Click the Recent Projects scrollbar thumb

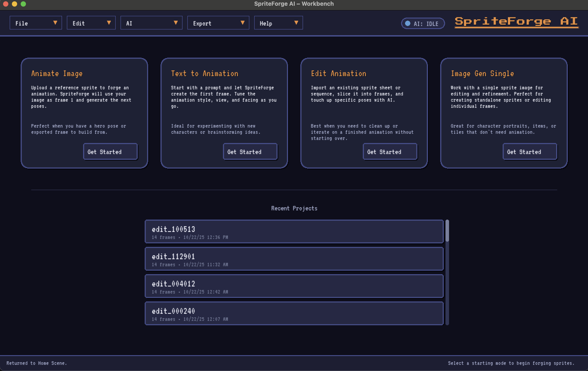(x=447, y=230)
